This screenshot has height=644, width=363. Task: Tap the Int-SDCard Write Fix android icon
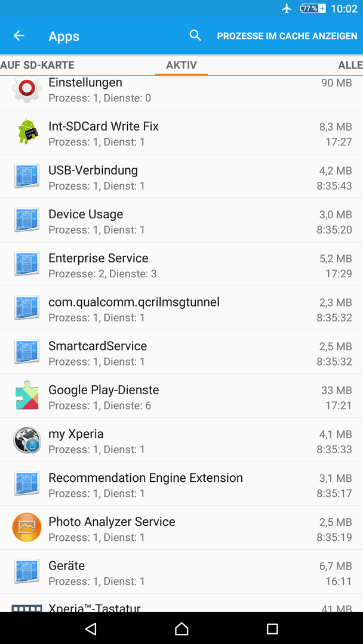[27, 132]
